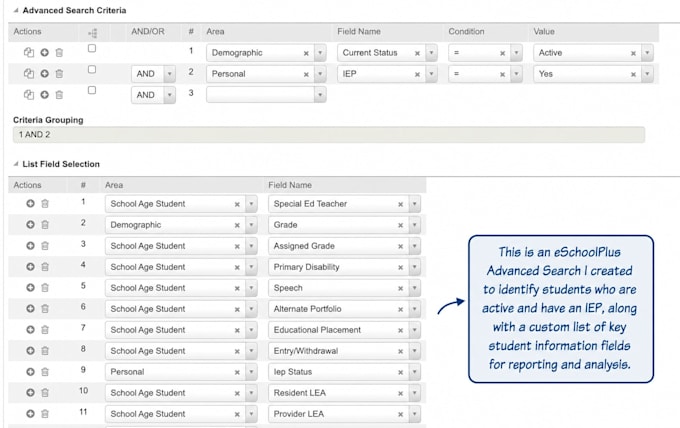Add a criteria row after row 2
The height and width of the screenshot is (428, 680).
44,73
